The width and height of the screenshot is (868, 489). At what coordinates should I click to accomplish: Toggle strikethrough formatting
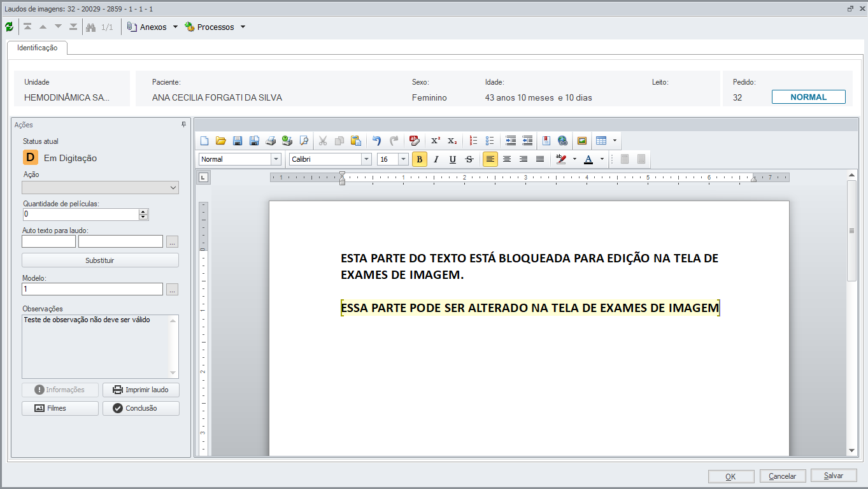(469, 159)
